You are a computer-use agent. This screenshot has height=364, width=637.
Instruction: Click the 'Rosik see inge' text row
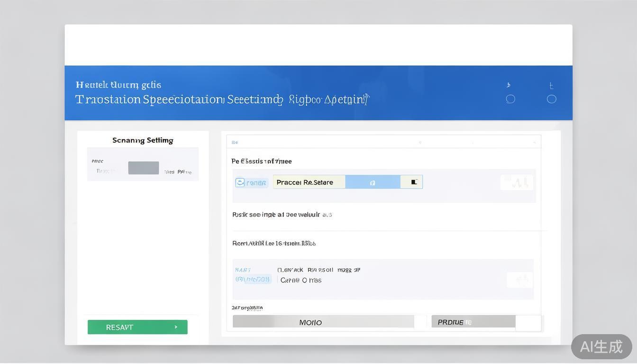tap(282, 215)
